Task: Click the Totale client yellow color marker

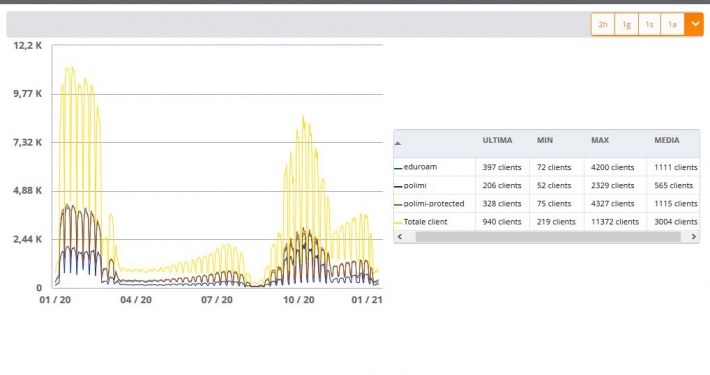Action: 398,223
